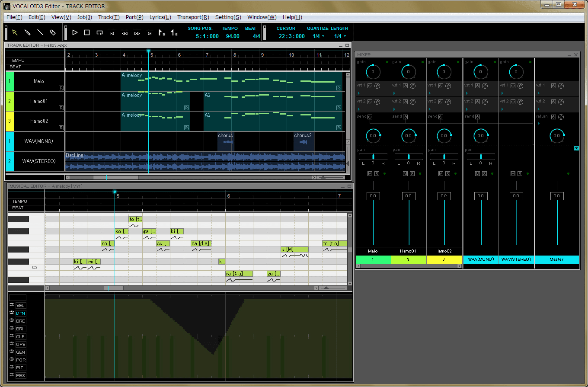Select the BRI control parameter
Screen dimensions: 588x387
[21, 329]
